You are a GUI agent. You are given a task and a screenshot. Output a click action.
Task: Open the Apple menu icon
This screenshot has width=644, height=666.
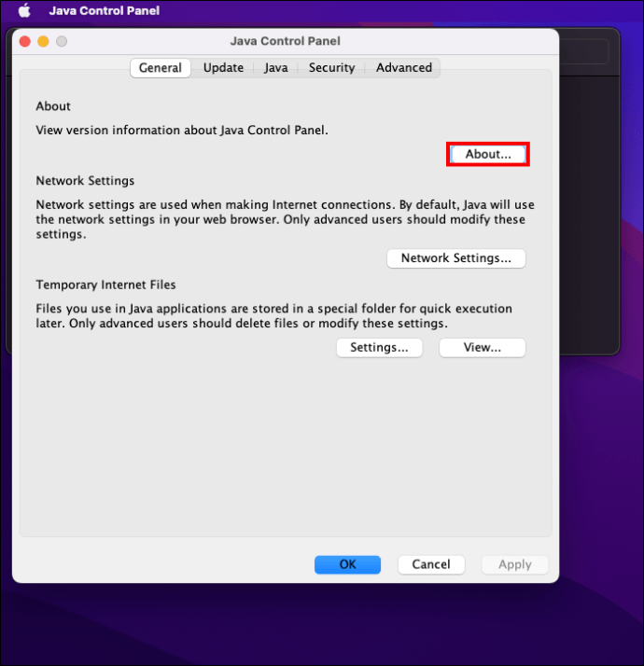click(24, 10)
